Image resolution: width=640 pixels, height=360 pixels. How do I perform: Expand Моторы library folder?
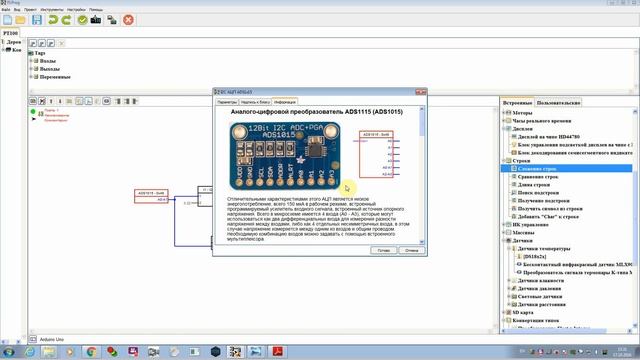coord(504,113)
